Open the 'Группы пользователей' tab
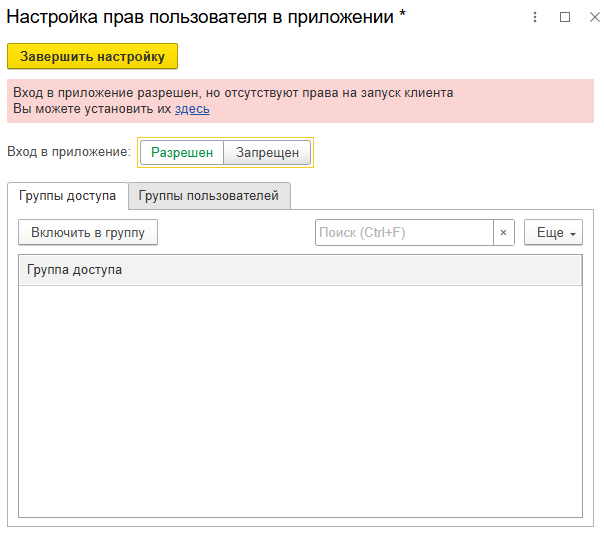Image resolution: width=604 pixels, height=536 pixels. 209,196
